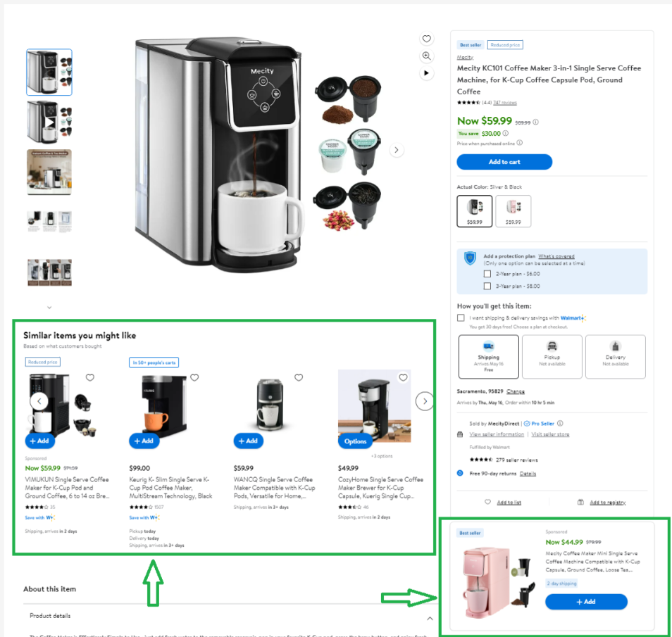Screen dimensions: 672x637
Task: Collapse the Product details section
Action: tap(430, 618)
